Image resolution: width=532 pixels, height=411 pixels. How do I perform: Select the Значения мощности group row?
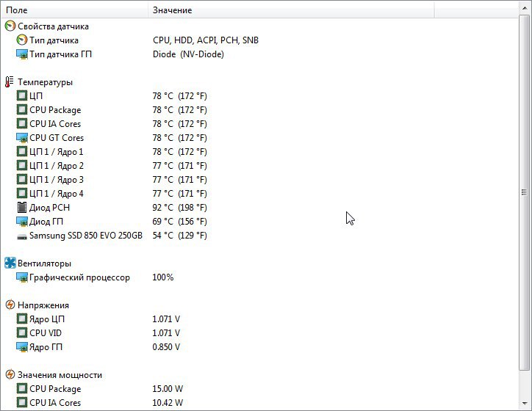coord(60,375)
